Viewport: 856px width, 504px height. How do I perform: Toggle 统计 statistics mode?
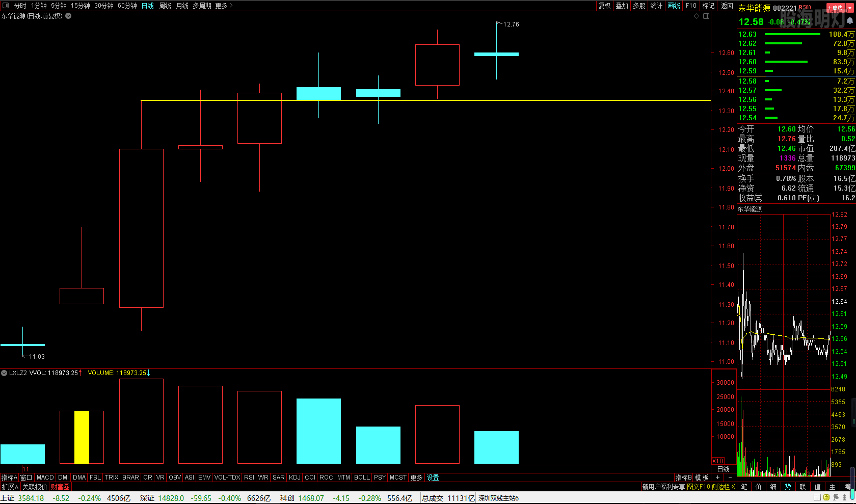point(656,6)
